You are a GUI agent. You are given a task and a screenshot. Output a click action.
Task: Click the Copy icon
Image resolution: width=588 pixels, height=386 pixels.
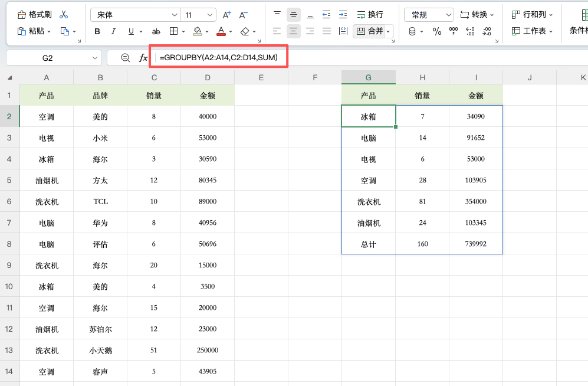(x=65, y=31)
